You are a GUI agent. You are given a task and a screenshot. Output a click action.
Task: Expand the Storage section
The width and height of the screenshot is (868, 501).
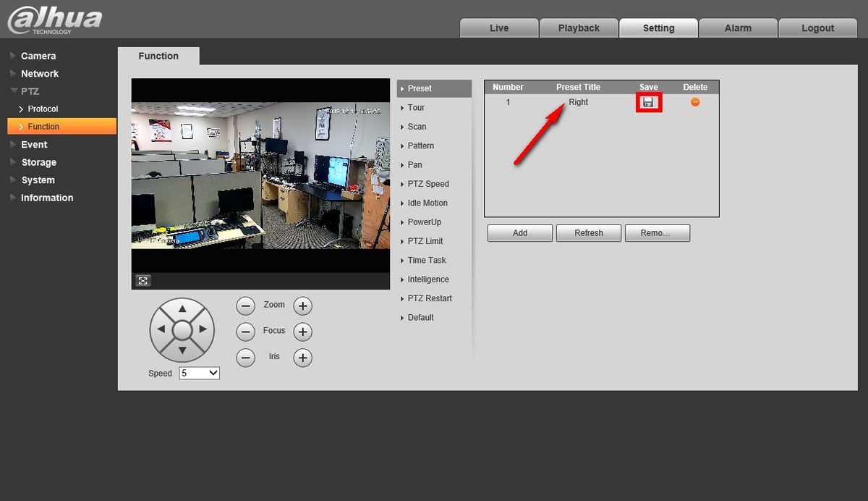point(38,162)
